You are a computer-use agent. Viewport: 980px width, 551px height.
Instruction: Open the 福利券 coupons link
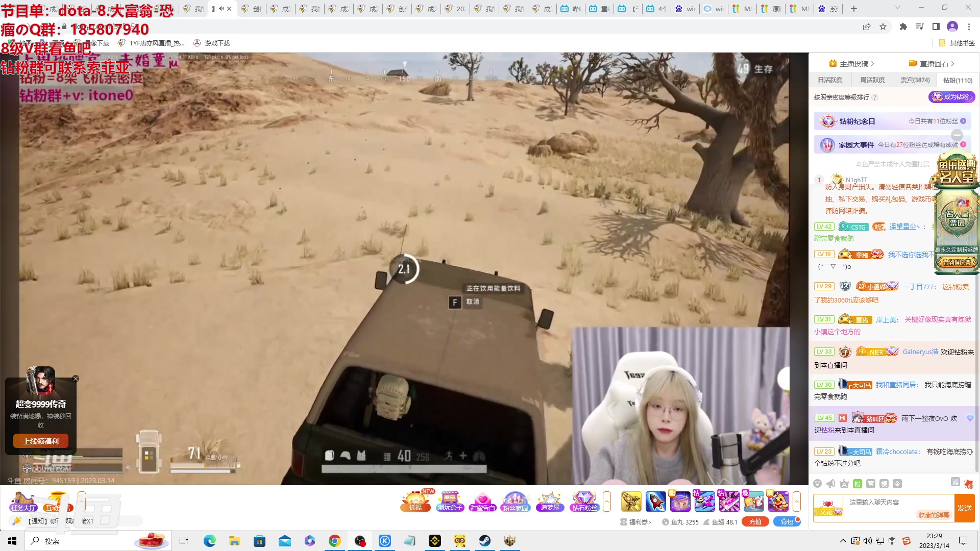pos(636,522)
